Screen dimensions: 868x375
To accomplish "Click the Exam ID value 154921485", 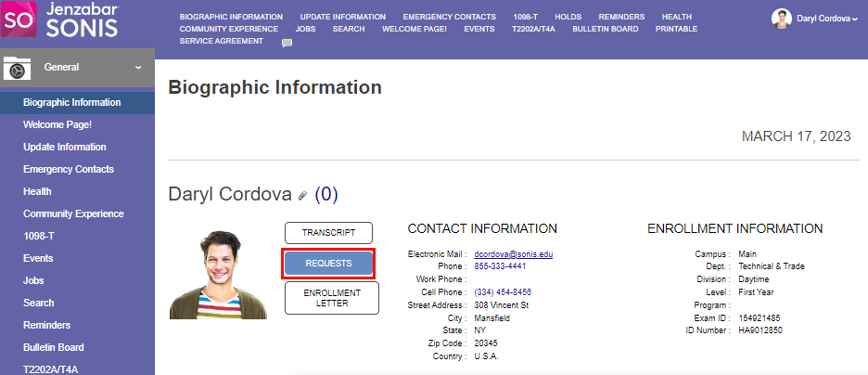I will 759,318.
